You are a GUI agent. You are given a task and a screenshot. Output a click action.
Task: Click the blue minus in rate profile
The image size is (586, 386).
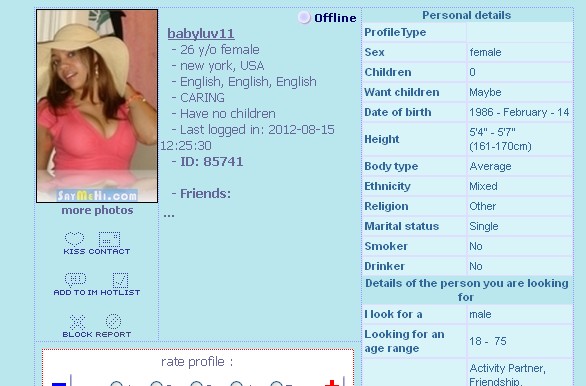[59, 383]
